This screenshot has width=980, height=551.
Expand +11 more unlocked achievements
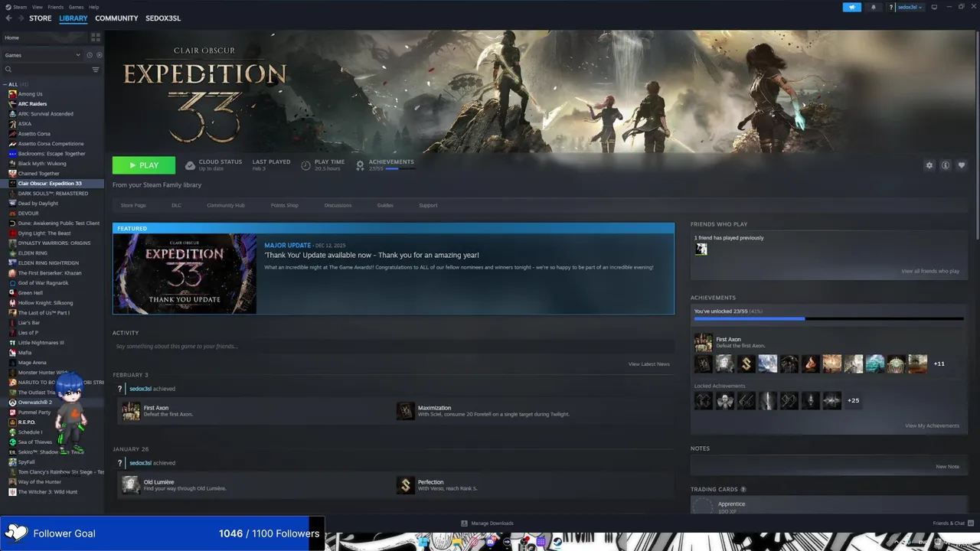(939, 364)
